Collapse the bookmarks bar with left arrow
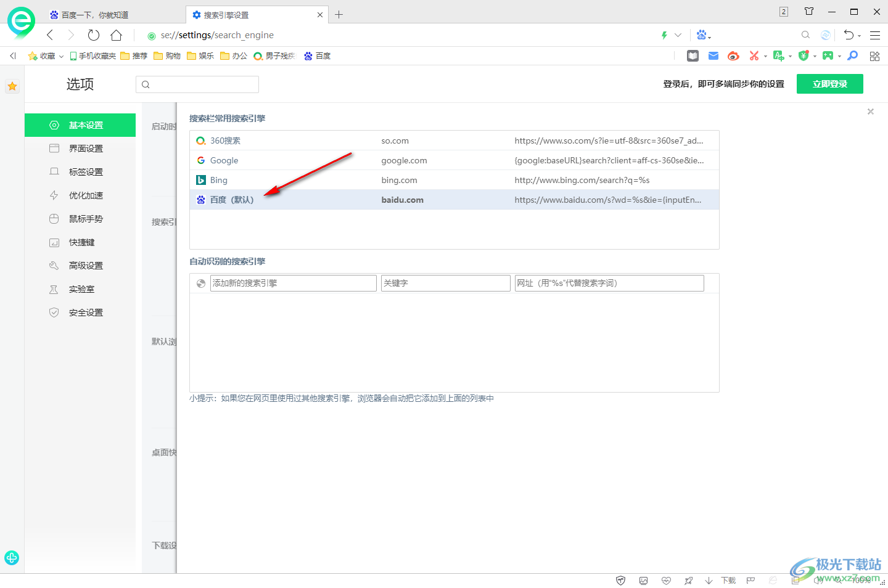The width and height of the screenshot is (888, 588). [x=12, y=56]
